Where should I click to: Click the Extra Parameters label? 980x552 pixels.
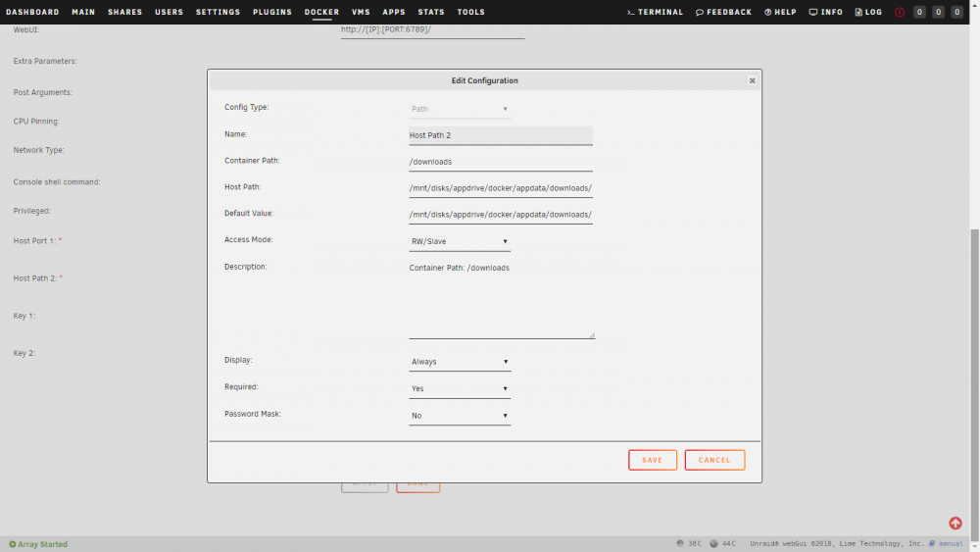[45, 61]
